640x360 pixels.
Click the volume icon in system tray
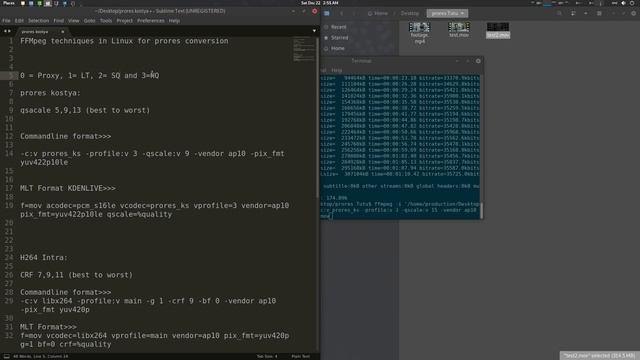coord(623,3)
